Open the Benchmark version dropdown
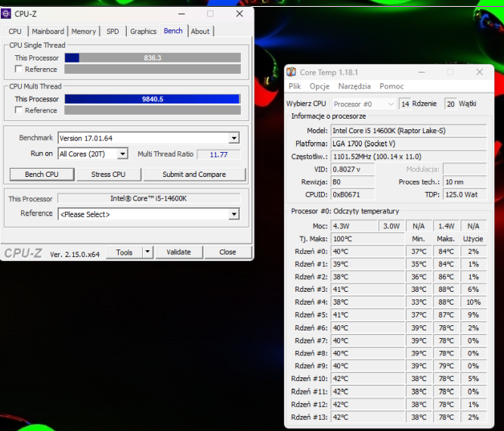Screen dimensions: 504x431 click(233, 138)
